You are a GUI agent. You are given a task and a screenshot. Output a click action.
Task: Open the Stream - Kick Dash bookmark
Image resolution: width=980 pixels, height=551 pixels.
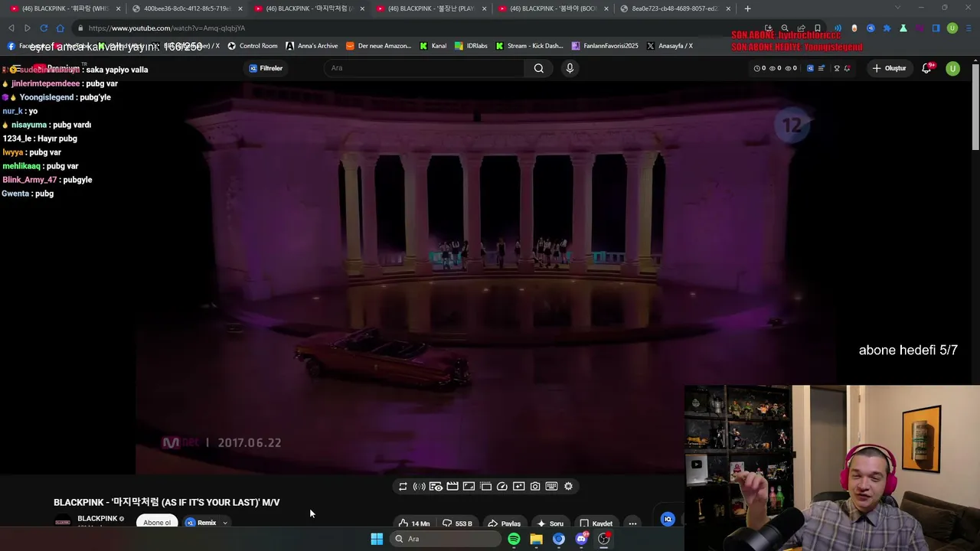coord(529,46)
